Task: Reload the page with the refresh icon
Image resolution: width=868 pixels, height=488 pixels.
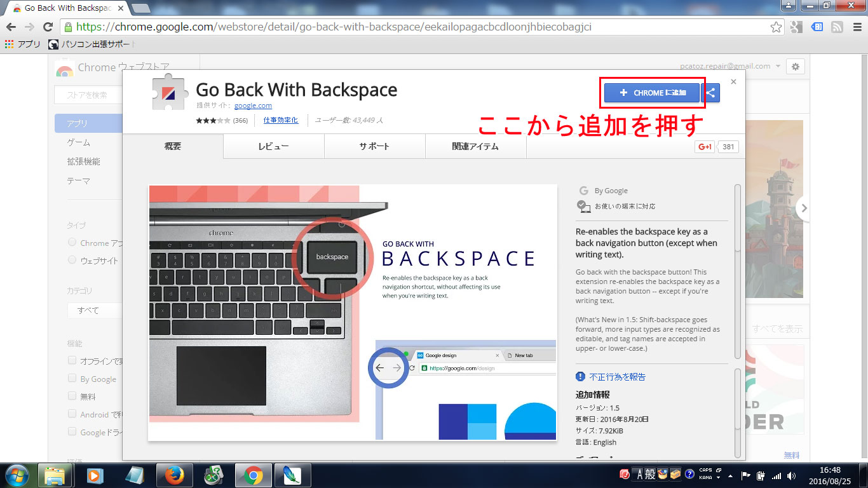Action: pyautogui.click(x=48, y=27)
